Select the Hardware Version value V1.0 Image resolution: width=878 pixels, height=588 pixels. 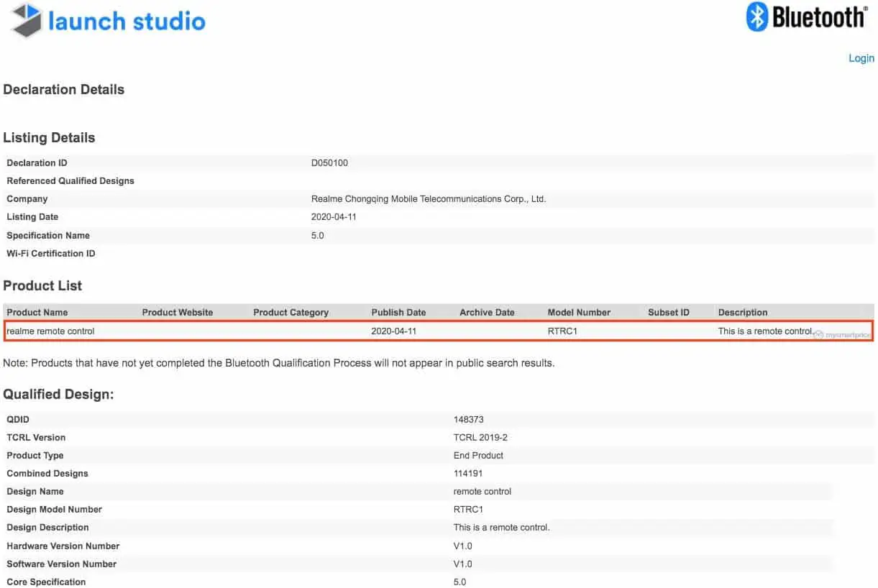463,546
